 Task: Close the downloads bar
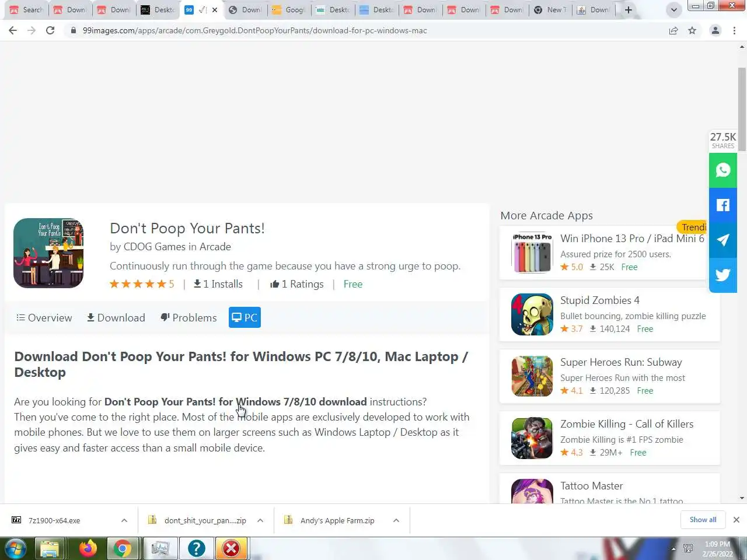point(736,520)
